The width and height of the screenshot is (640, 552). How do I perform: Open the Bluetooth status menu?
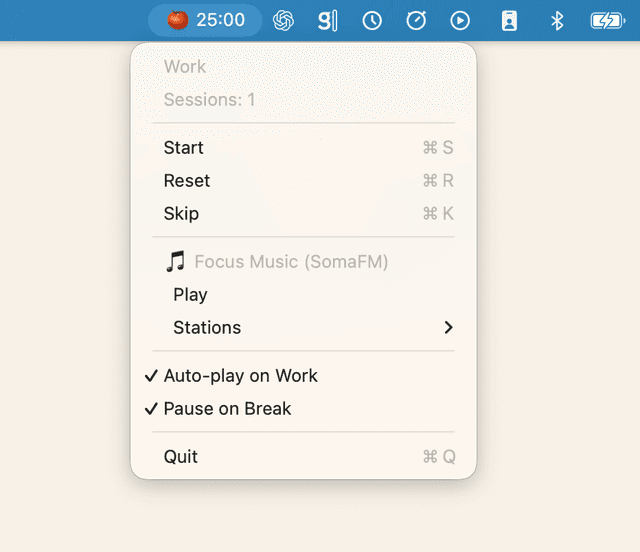[557, 20]
